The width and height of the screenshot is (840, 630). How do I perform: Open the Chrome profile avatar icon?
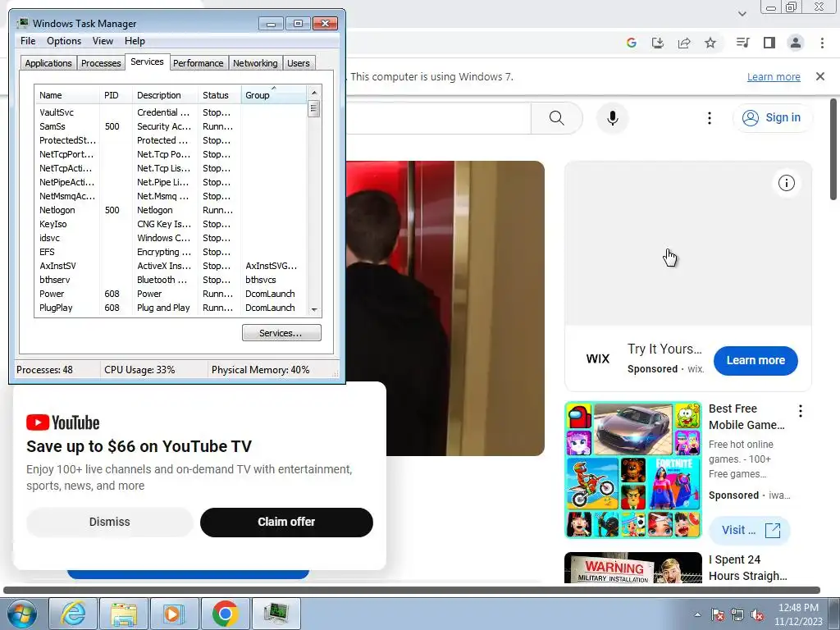click(796, 43)
